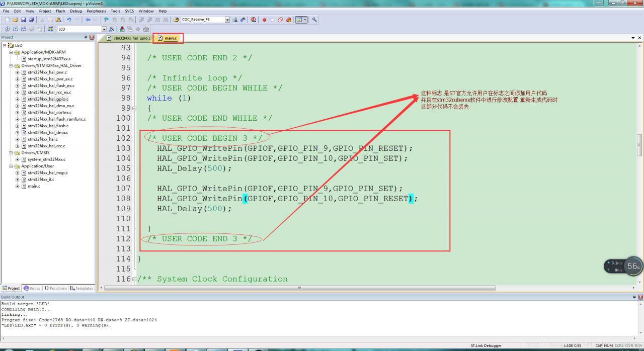Open the File menu
The image size is (644, 351).
6,11
